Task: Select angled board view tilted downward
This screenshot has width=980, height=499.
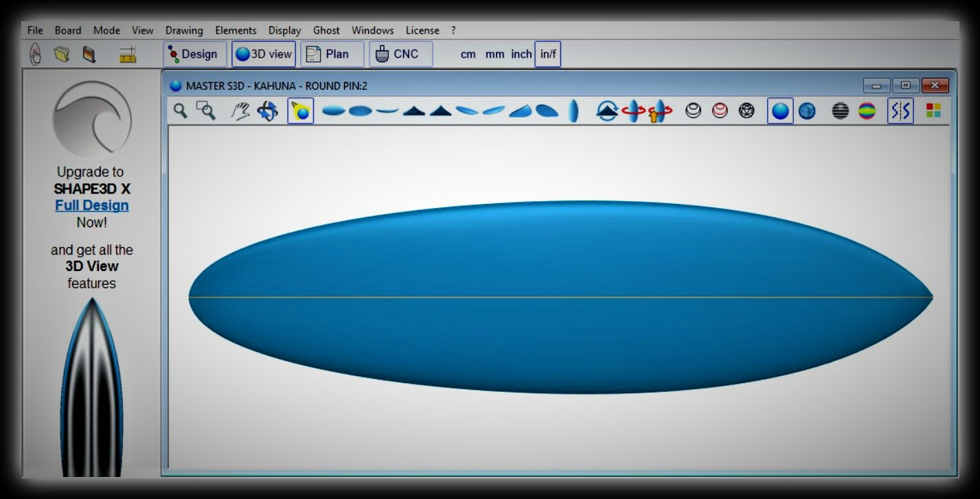Action: coord(547,111)
